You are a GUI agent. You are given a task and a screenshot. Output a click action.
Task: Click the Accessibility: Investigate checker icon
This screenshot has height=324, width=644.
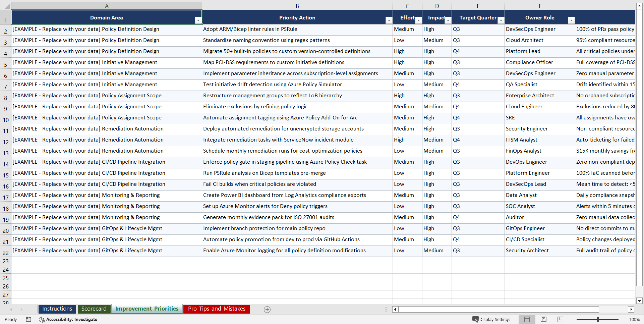[x=42, y=319]
